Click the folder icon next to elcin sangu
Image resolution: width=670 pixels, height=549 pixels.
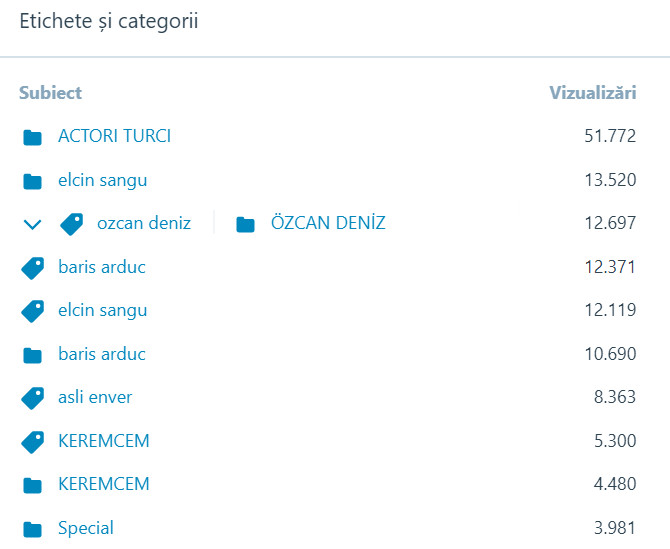click(x=33, y=181)
